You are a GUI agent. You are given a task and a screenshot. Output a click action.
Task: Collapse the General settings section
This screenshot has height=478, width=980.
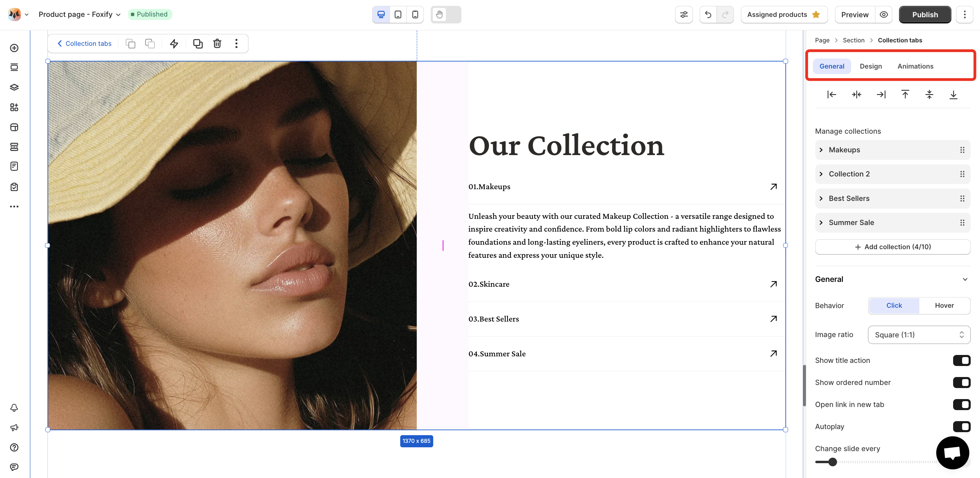pos(965,279)
